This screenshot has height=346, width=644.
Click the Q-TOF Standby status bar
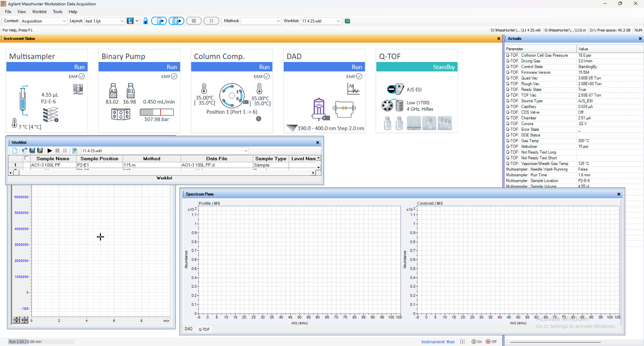coord(417,67)
